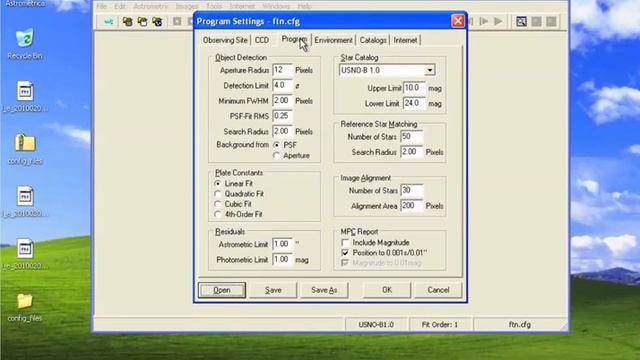The image size is (640, 360).
Task: Choose Quadratic Fit plate constants
Action: point(218,194)
